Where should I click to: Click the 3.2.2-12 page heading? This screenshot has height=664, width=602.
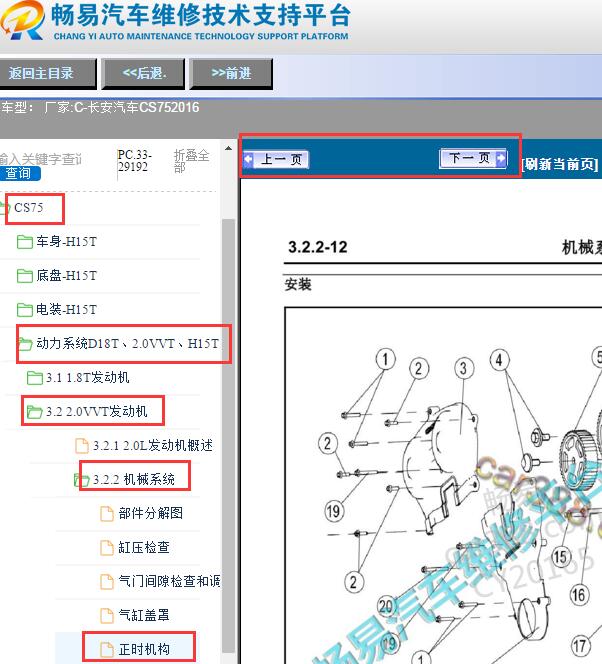pos(318,247)
